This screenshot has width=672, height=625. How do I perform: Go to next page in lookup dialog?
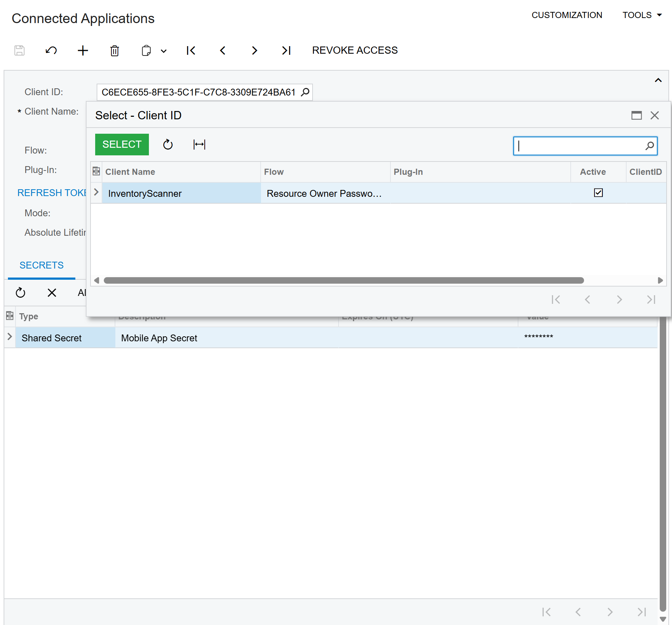coord(619,300)
